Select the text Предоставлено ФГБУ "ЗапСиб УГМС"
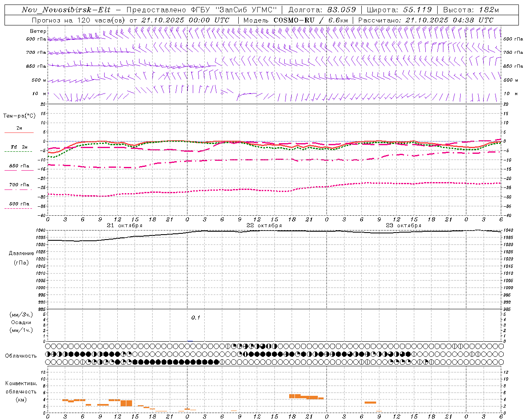 point(202,10)
